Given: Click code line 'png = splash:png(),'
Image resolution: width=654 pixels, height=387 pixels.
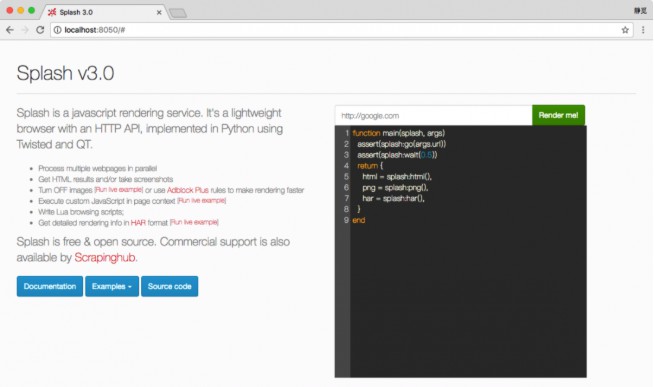Looking at the screenshot, I should pos(395,187).
